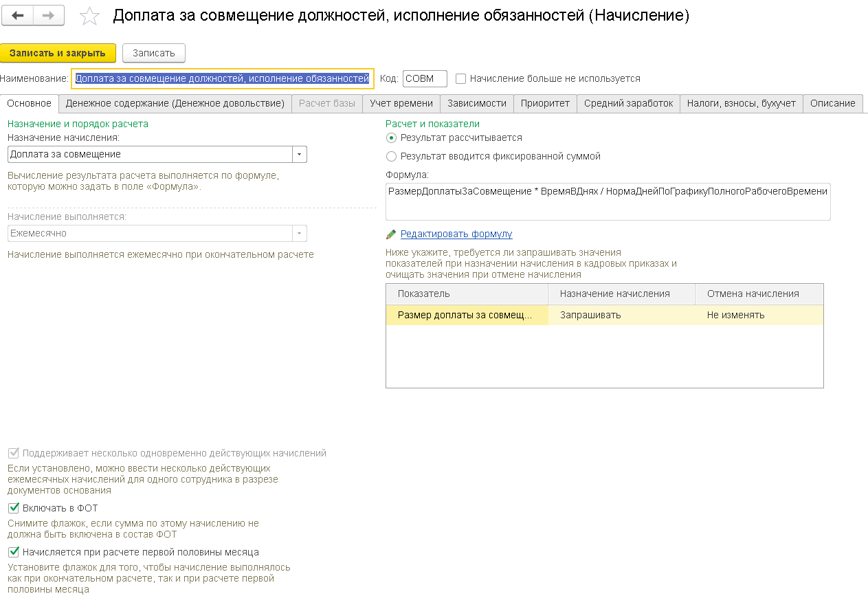Viewport: 868px width, 596px height.
Task: Focus the Наименование input field
Action: click(223, 78)
